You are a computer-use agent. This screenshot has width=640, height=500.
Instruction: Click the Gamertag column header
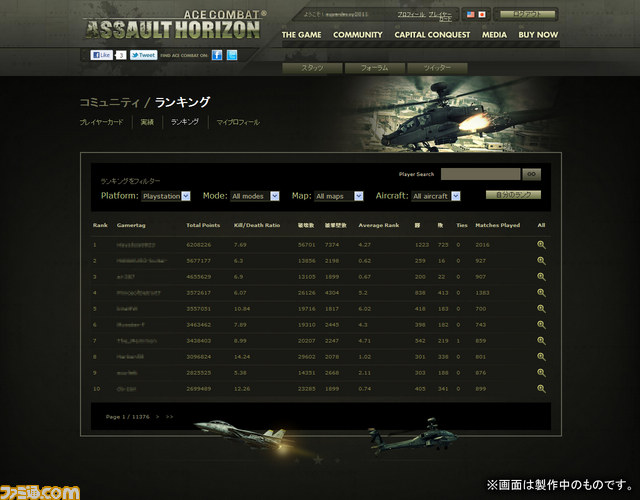click(x=131, y=225)
